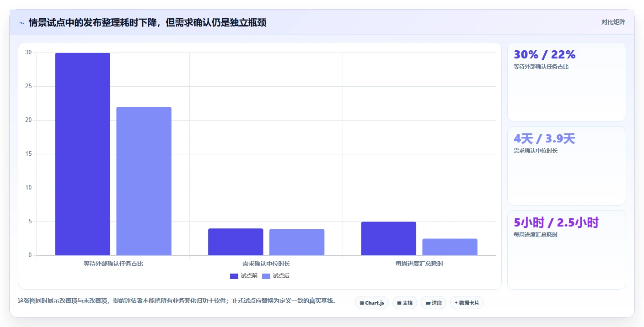This screenshot has height=327, width=644.
Task: Click the y-axis tick label 25
Action: click(28, 86)
